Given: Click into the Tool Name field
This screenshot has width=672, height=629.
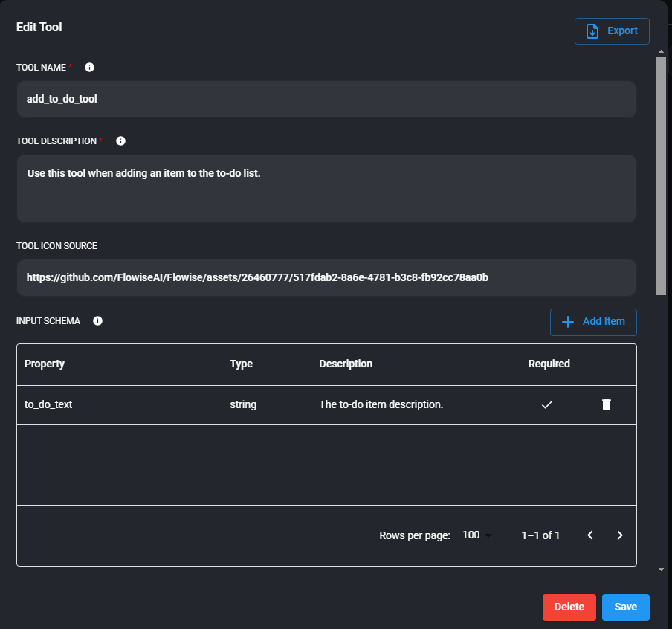Looking at the screenshot, I should click(326, 99).
